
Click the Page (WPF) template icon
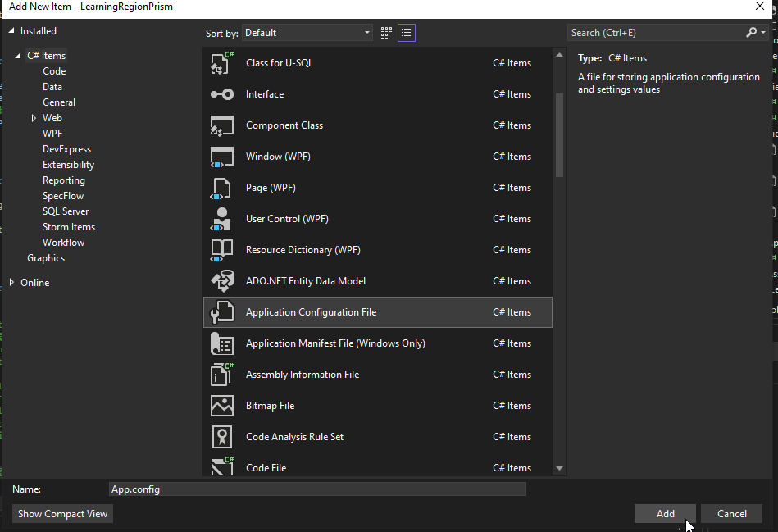pyautogui.click(x=222, y=188)
